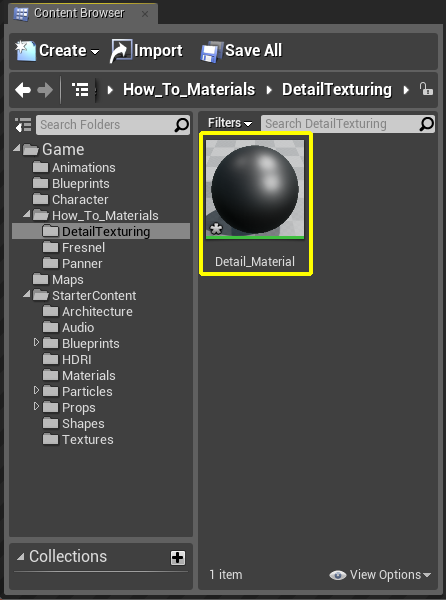Click the Save All floppy disk icon

click(x=212, y=51)
